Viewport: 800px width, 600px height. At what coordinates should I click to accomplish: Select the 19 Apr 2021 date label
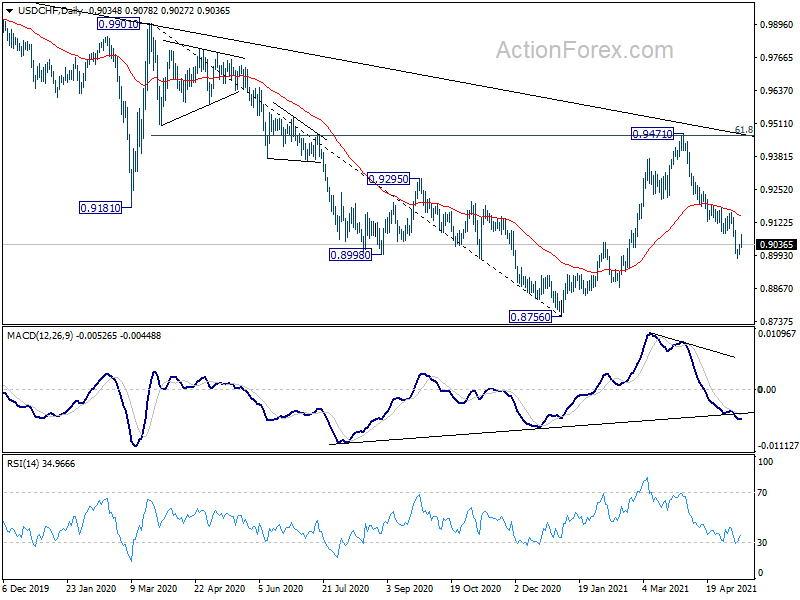[732, 588]
